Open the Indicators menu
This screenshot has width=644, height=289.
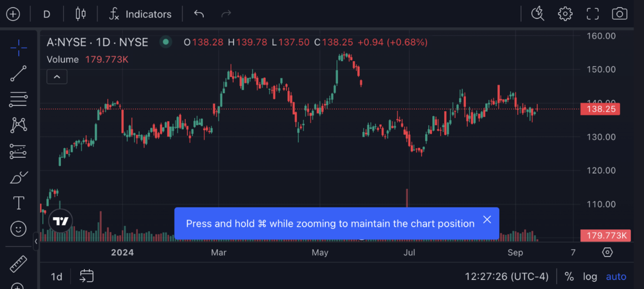(x=140, y=14)
